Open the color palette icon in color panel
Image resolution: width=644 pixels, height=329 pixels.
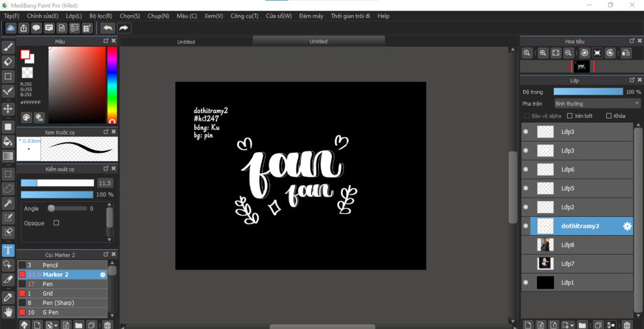pos(26,118)
